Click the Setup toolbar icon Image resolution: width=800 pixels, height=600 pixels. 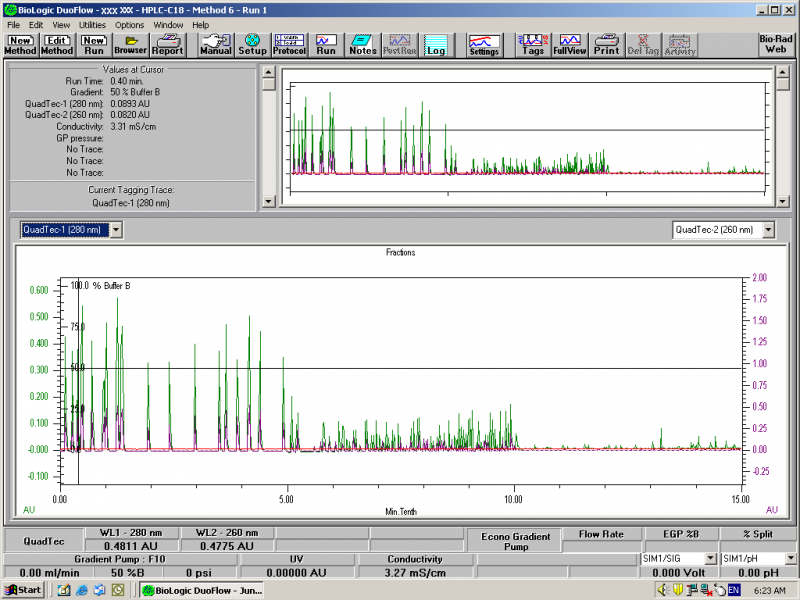tap(252, 44)
